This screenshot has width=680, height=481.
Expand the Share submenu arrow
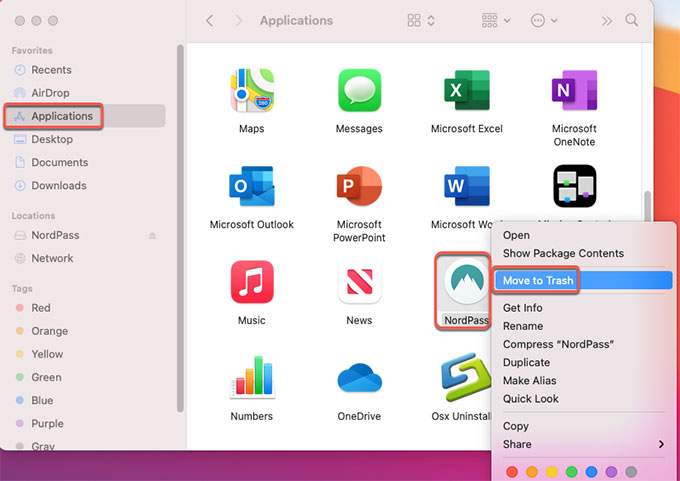coord(661,444)
